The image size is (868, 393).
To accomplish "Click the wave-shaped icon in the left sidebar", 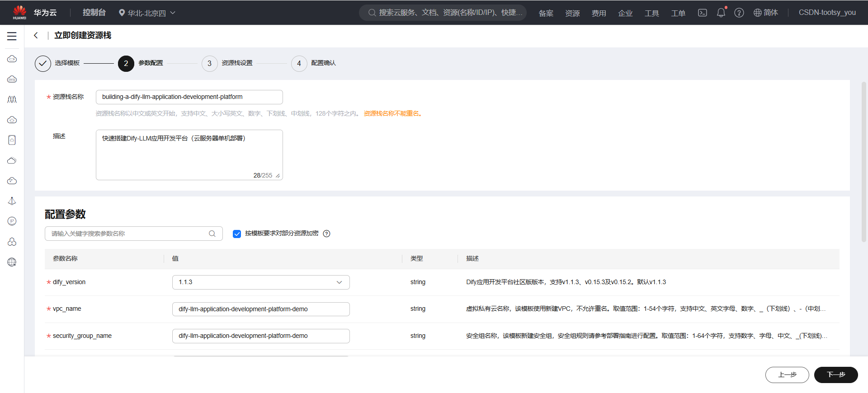I will pos(12,99).
